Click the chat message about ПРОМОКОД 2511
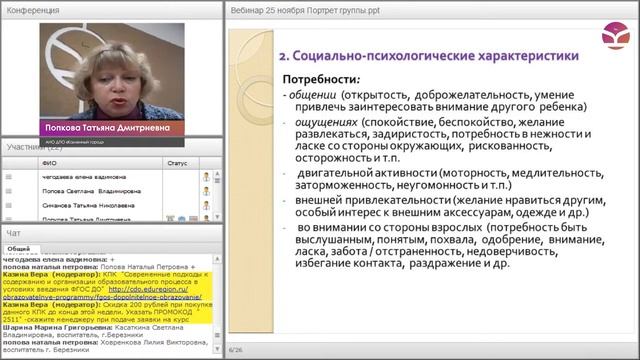 coord(107,312)
